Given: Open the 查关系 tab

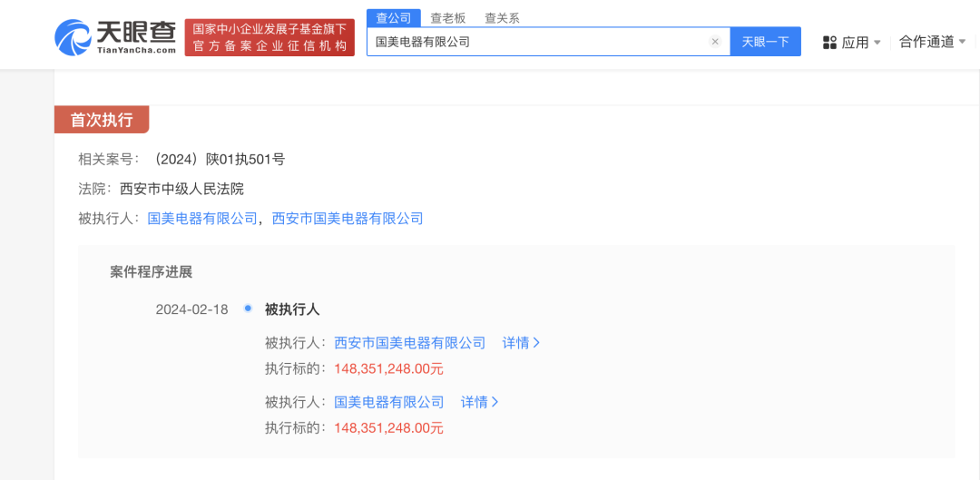Looking at the screenshot, I should click(x=502, y=18).
